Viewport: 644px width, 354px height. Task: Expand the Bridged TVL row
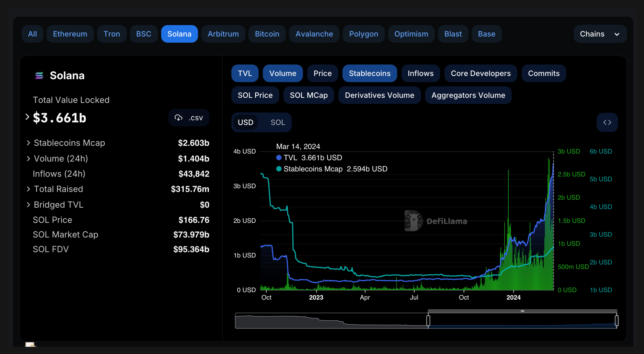click(x=28, y=205)
